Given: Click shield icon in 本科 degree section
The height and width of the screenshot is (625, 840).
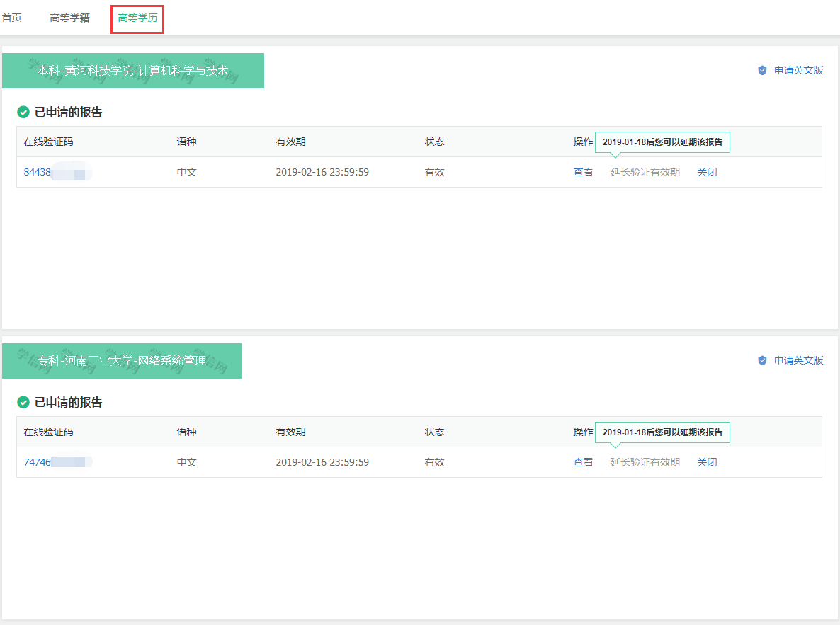Looking at the screenshot, I should (762, 70).
